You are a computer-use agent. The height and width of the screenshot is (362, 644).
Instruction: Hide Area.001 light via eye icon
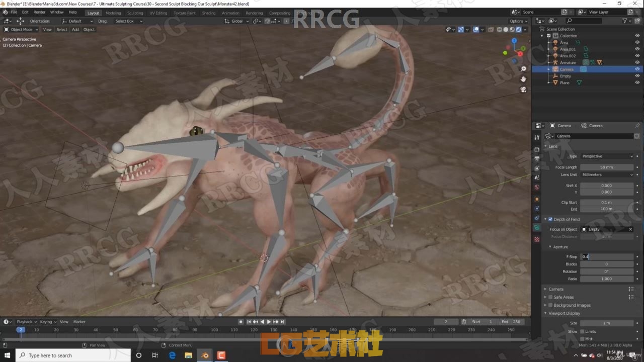pos(637,49)
